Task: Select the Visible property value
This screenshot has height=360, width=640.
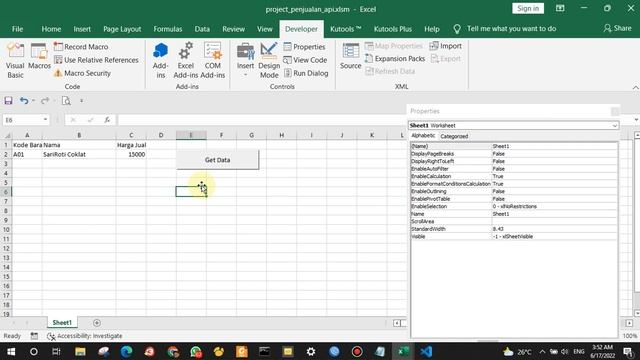Action: click(x=555, y=236)
